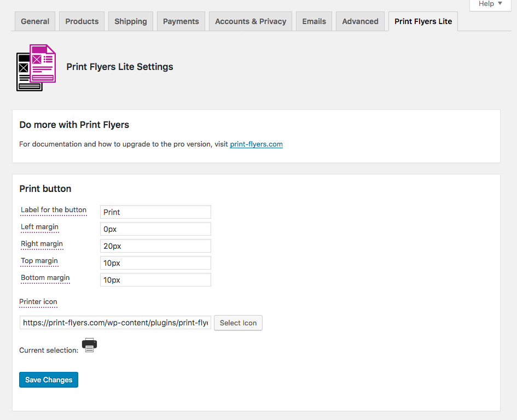Click Save Changes button
This screenshot has width=517, height=420.
(49, 380)
